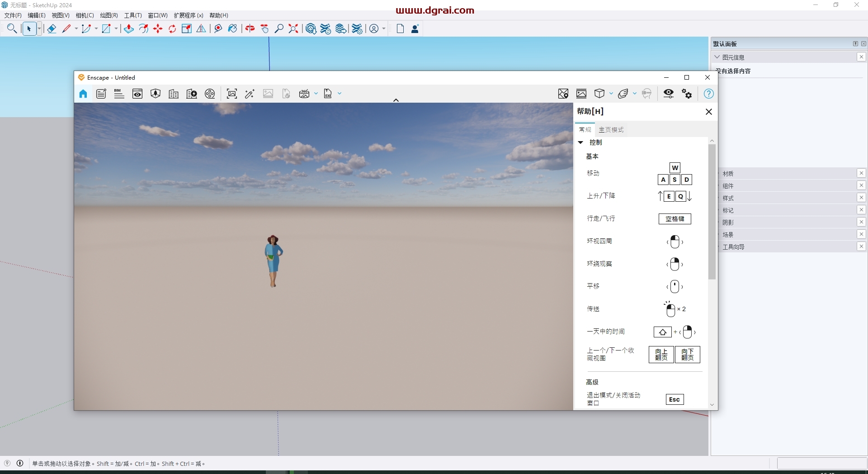Go to Enscape home icon
The width and height of the screenshot is (868, 474).
83,94
